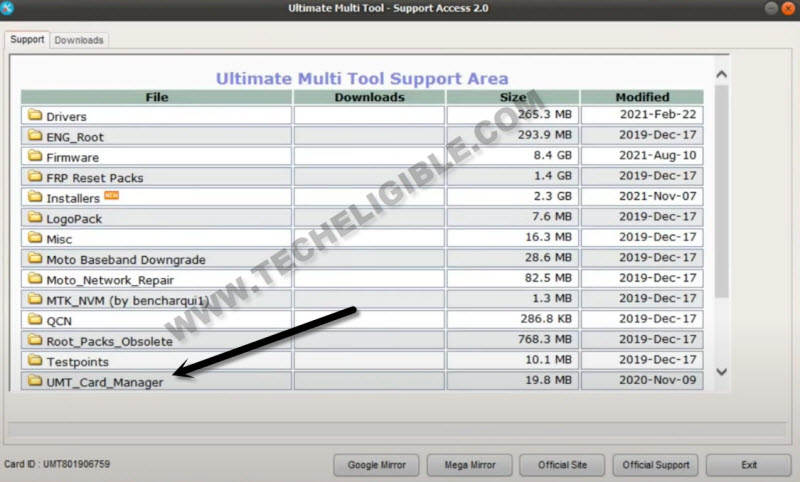Click the 2020-Nov-09 modified date

[658, 379]
